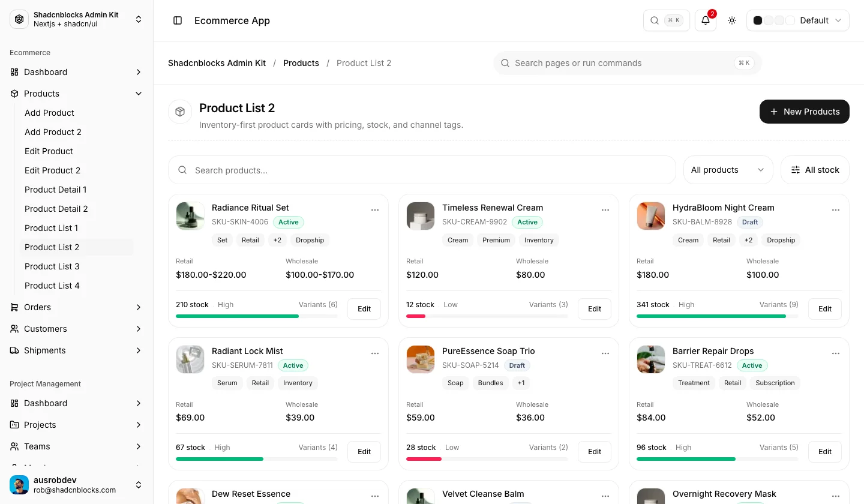Click the Product List 2 box icon
This screenshot has width=864, height=504.
180,112
